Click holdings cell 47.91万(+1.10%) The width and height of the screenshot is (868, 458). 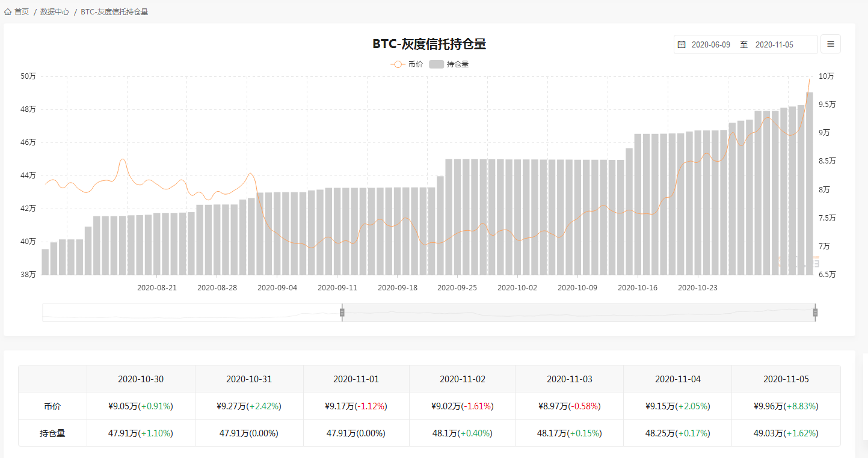141,433
